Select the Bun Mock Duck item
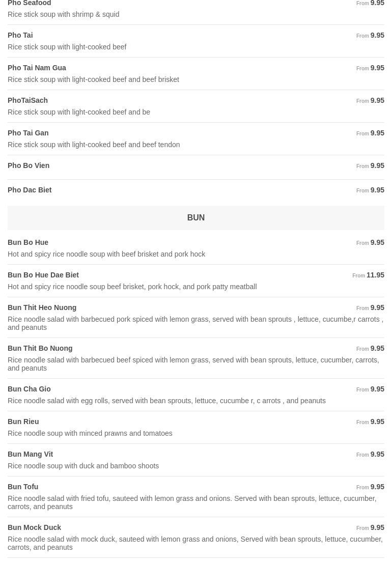This screenshot has height=561, width=392. click(x=34, y=527)
